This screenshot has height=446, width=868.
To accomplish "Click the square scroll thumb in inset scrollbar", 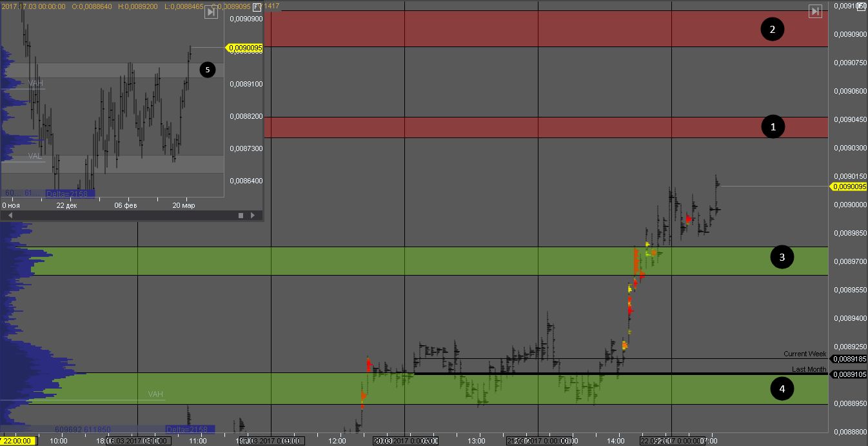I will click(x=241, y=216).
